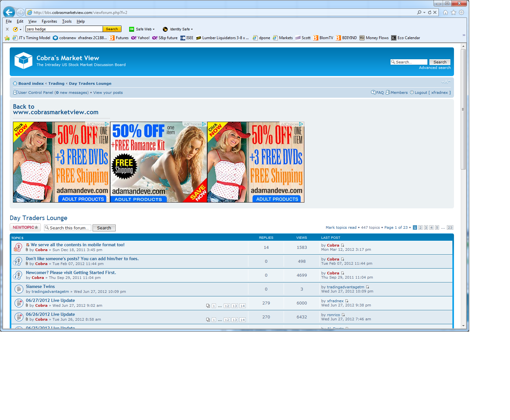Click the board header Search button
The width and height of the screenshot is (510, 420).
[440, 62]
